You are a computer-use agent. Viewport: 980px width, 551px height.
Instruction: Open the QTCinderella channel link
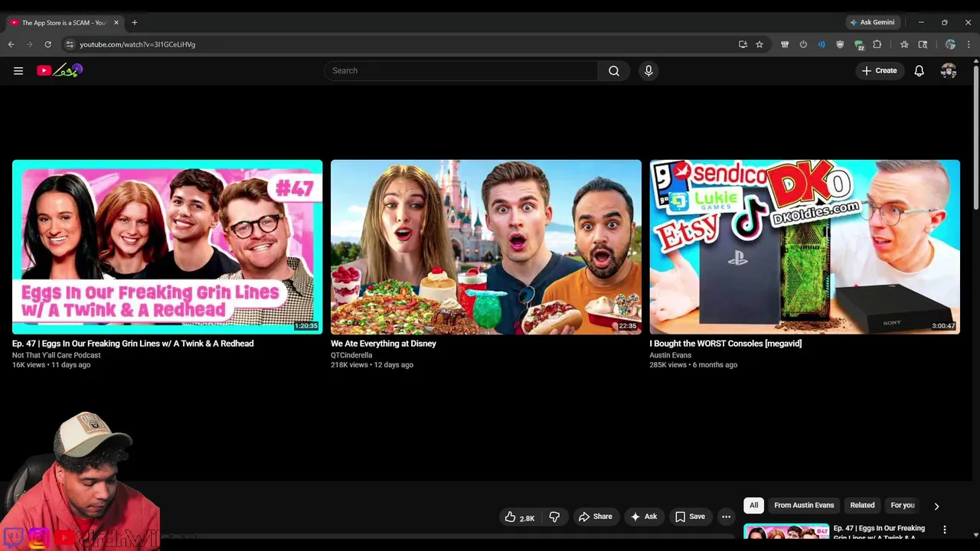click(351, 355)
